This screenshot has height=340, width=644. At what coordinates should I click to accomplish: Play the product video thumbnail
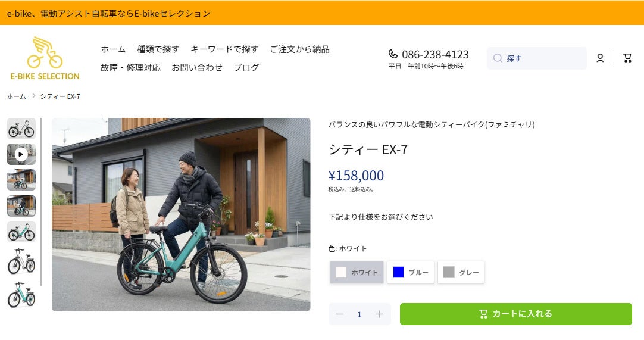21,154
